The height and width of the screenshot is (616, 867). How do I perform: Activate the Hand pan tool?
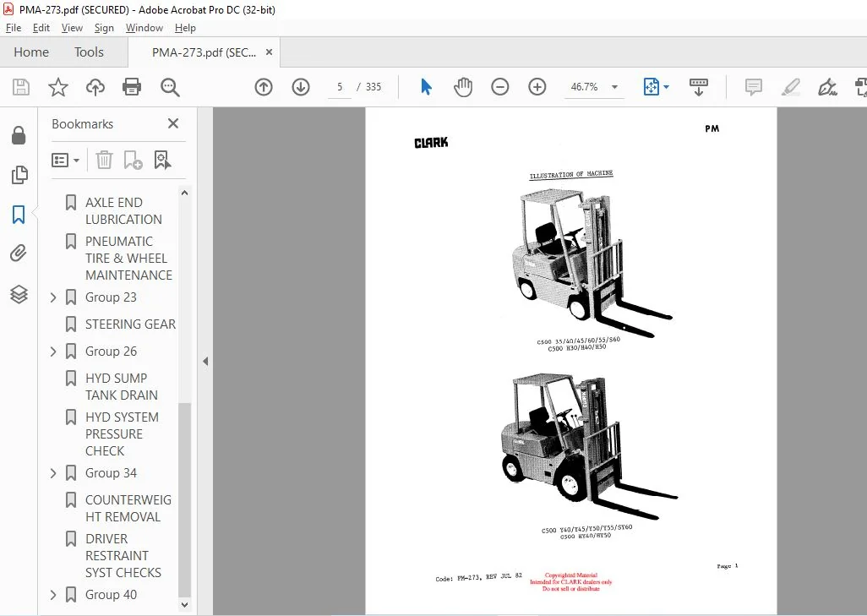coord(463,87)
